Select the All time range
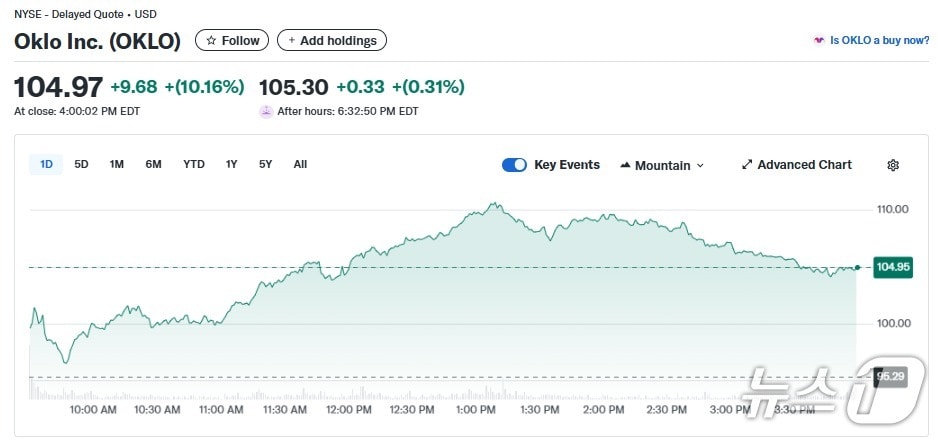This screenshot has width=939, height=438. [x=300, y=164]
